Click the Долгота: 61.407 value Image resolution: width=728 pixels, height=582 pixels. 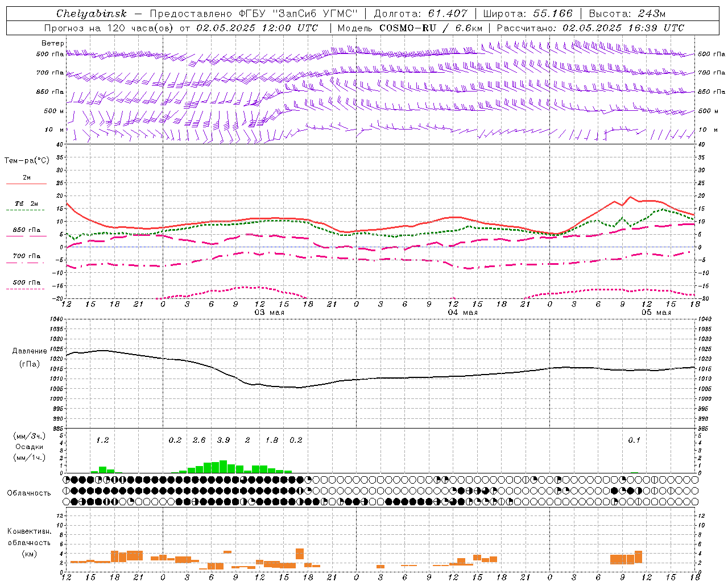(420, 14)
